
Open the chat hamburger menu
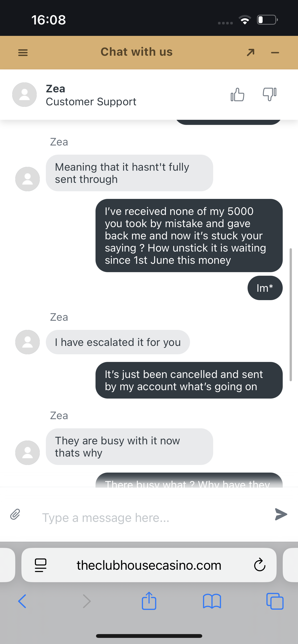click(23, 53)
